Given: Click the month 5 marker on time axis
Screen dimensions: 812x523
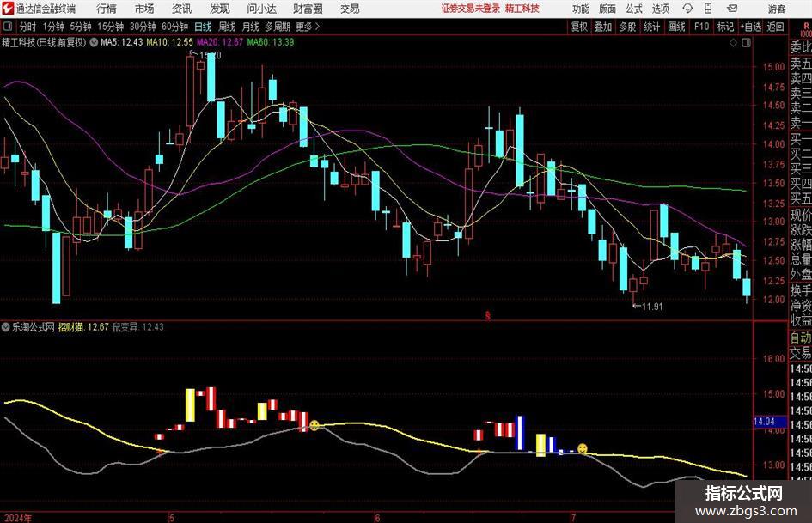Looking at the screenshot, I should 171,518.
